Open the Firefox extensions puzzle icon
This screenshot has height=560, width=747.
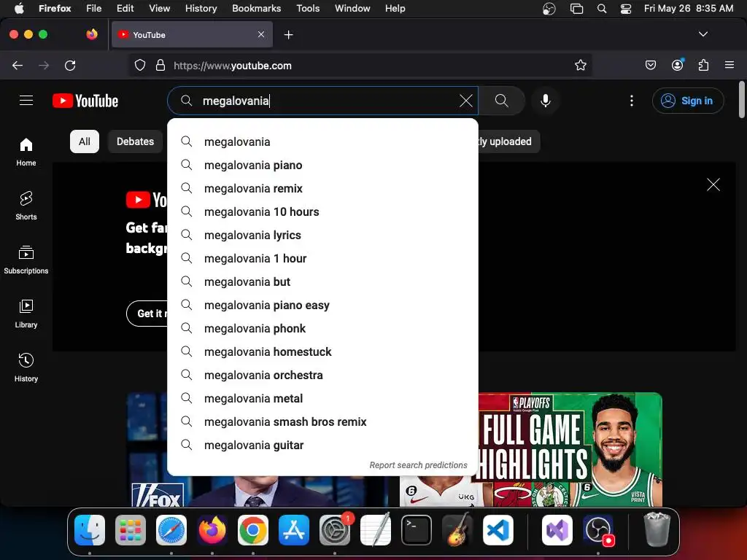tap(703, 65)
